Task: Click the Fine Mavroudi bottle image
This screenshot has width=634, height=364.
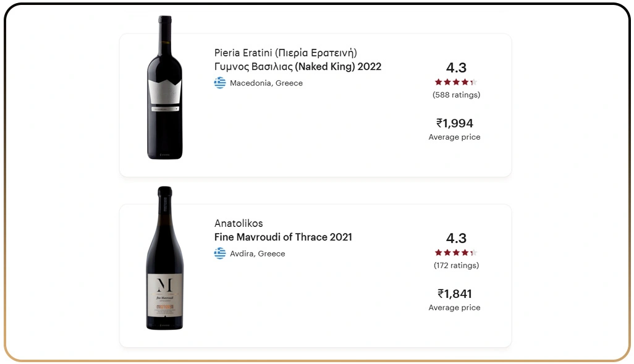Action: coord(163,260)
